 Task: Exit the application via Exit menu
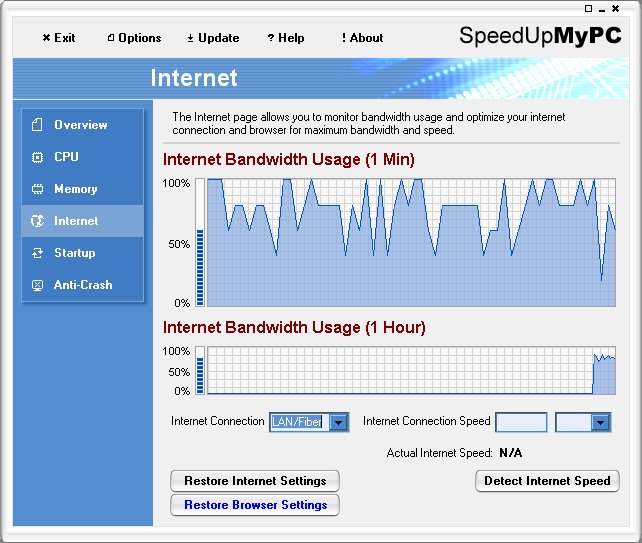click(59, 38)
